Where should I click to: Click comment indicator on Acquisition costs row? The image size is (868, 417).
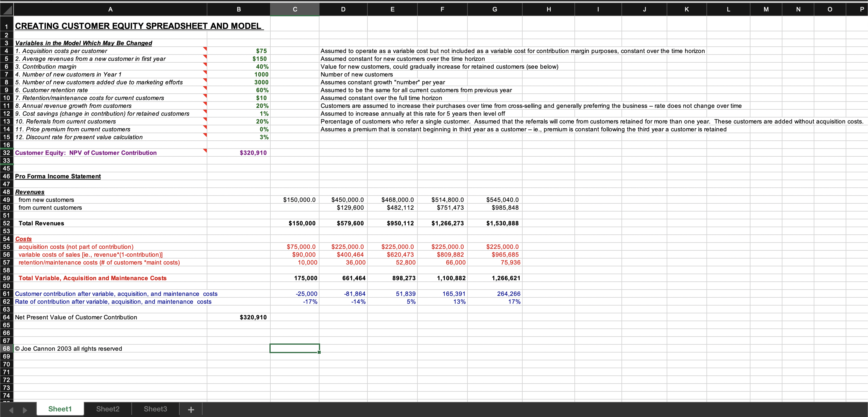tap(205, 49)
